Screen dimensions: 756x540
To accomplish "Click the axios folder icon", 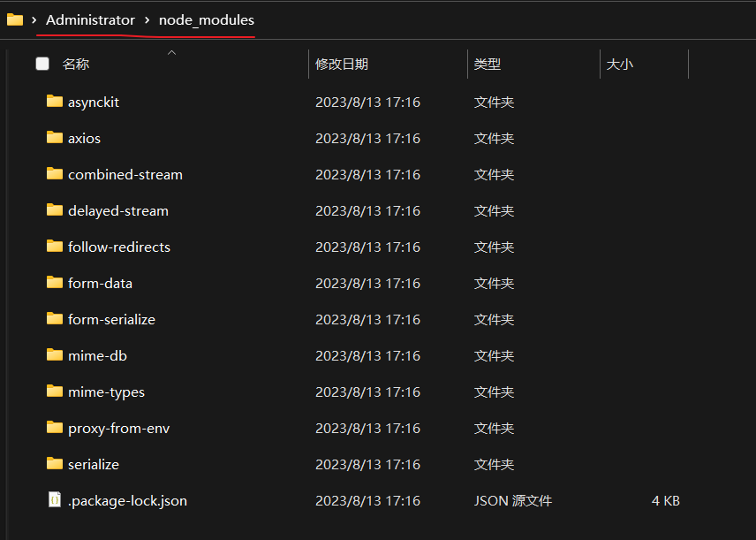I will [55, 138].
